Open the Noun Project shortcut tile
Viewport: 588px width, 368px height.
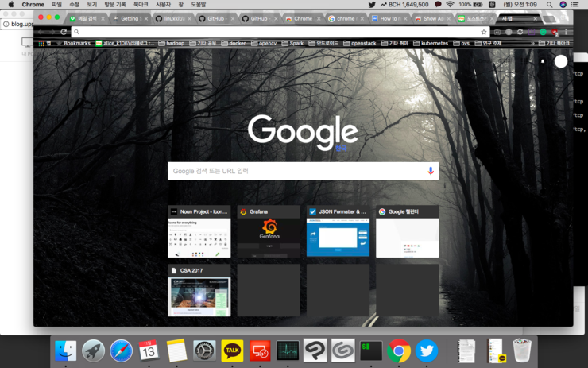point(199,231)
